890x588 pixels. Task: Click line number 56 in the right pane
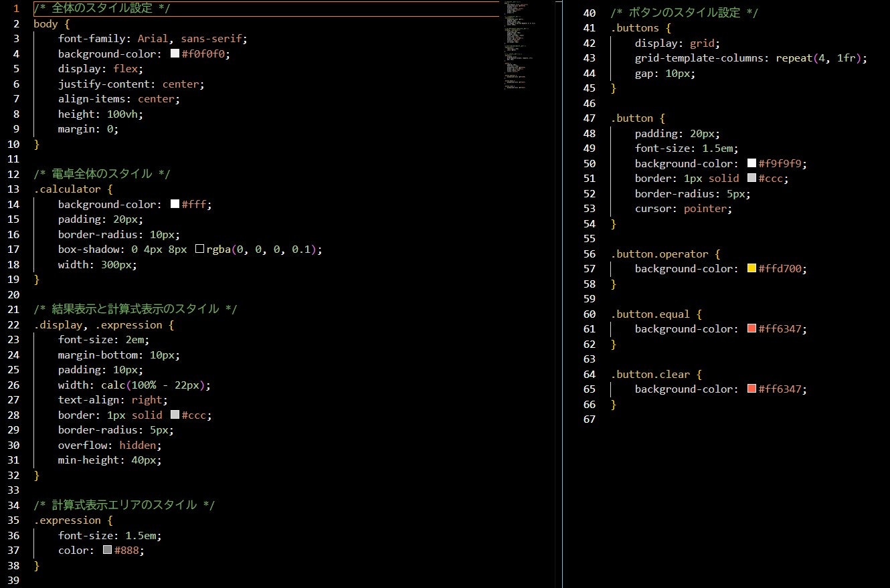tap(590, 254)
